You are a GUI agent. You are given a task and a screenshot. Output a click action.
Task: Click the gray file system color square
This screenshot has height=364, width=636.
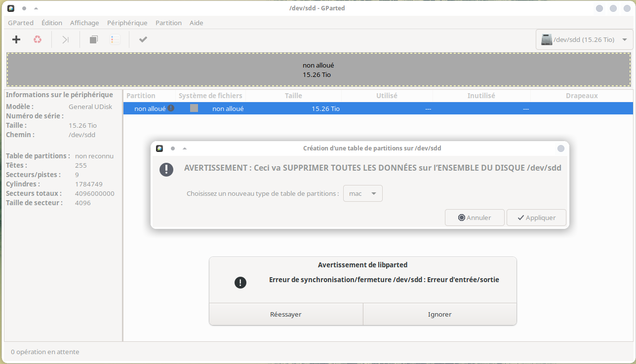[194, 108]
